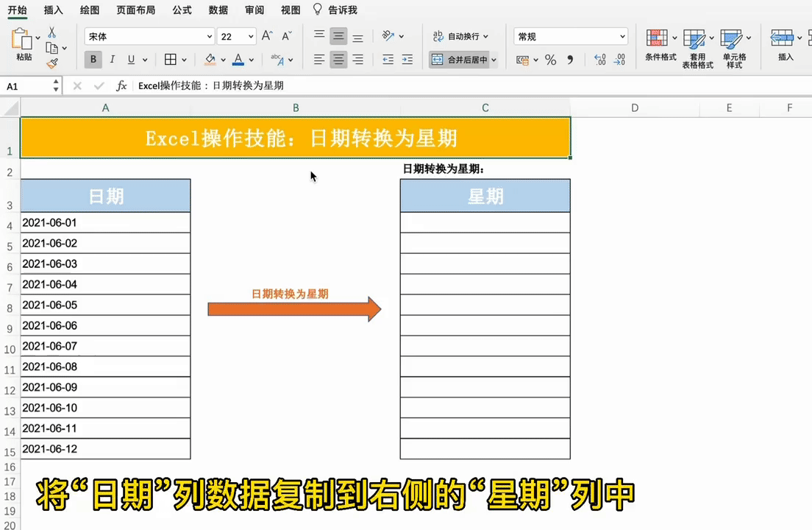Viewport: 812px width, 530px height.
Task: Open the font name box 宋体
Action: tap(149, 36)
